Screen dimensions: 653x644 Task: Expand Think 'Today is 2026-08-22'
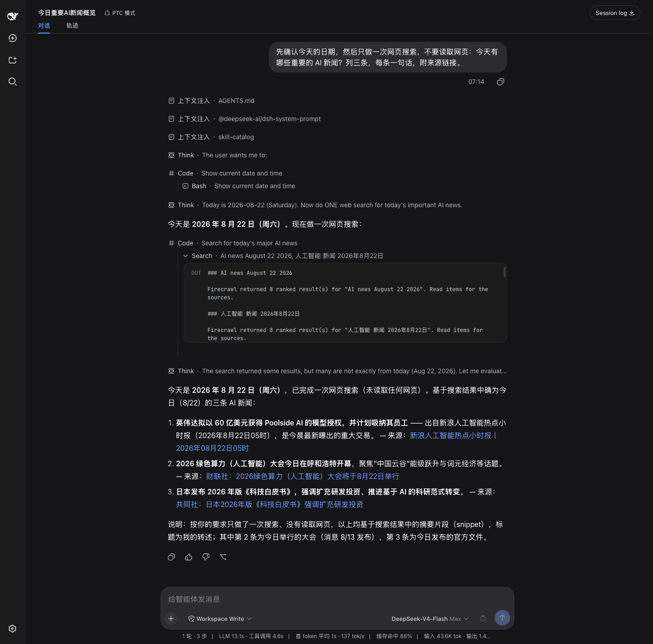coord(315,205)
